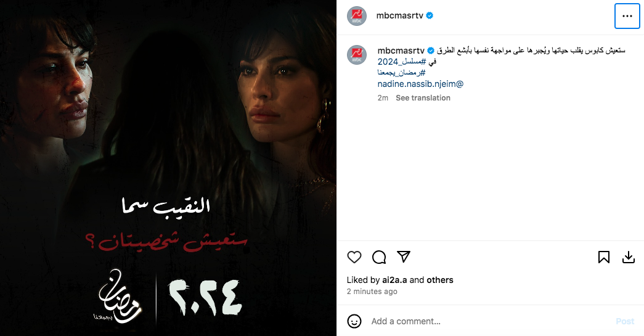Open the #مسلسل_2024 hashtag link
This screenshot has width=644, height=336.
coord(402,62)
